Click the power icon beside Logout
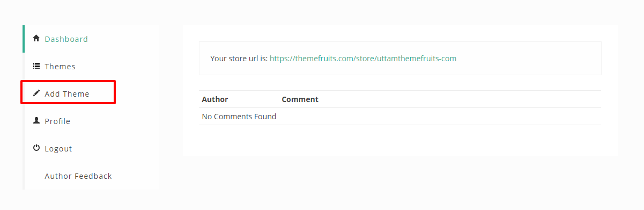The height and width of the screenshot is (210, 644). [36, 148]
